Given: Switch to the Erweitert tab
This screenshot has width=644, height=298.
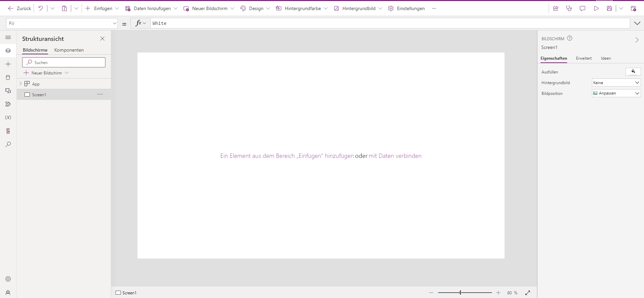Looking at the screenshot, I should click(x=584, y=58).
